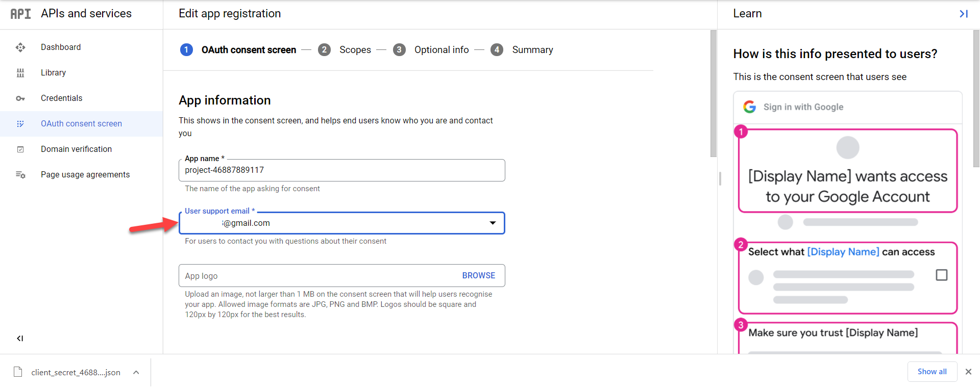Click the Credentials key icon
980x390 pixels.
point(20,98)
